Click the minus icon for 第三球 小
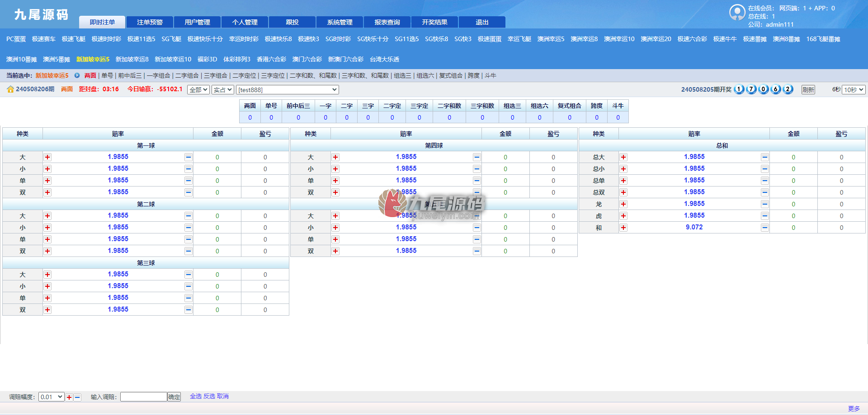The width and height of the screenshot is (868, 415). 189,286
